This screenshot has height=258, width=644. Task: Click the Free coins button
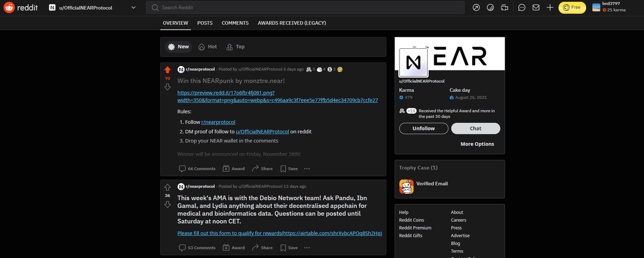tap(572, 8)
